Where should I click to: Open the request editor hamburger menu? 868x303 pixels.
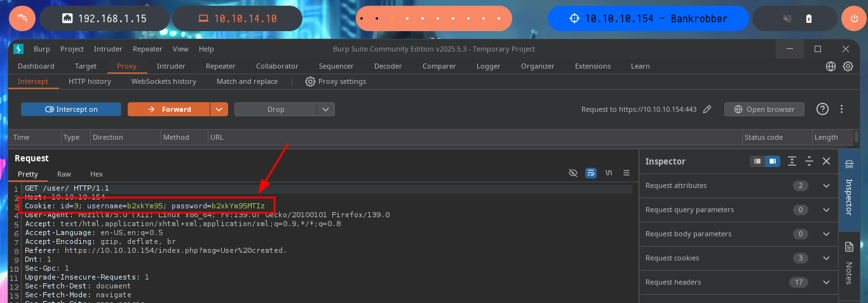[627, 173]
